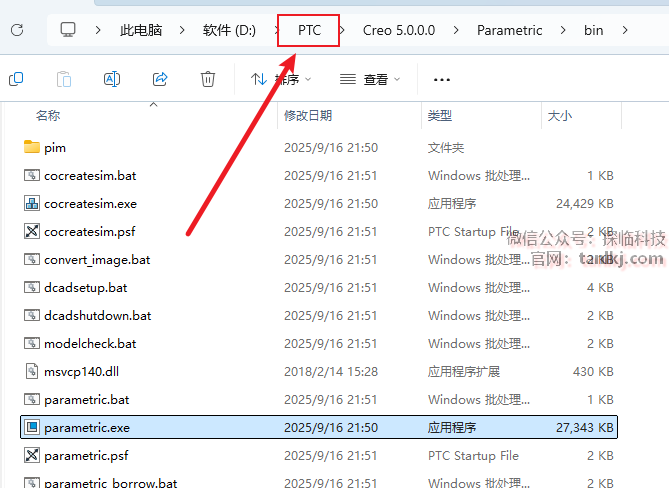Select dcadsetup.bat file icon
Viewport: 669px width, 488px height.
(x=32, y=288)
